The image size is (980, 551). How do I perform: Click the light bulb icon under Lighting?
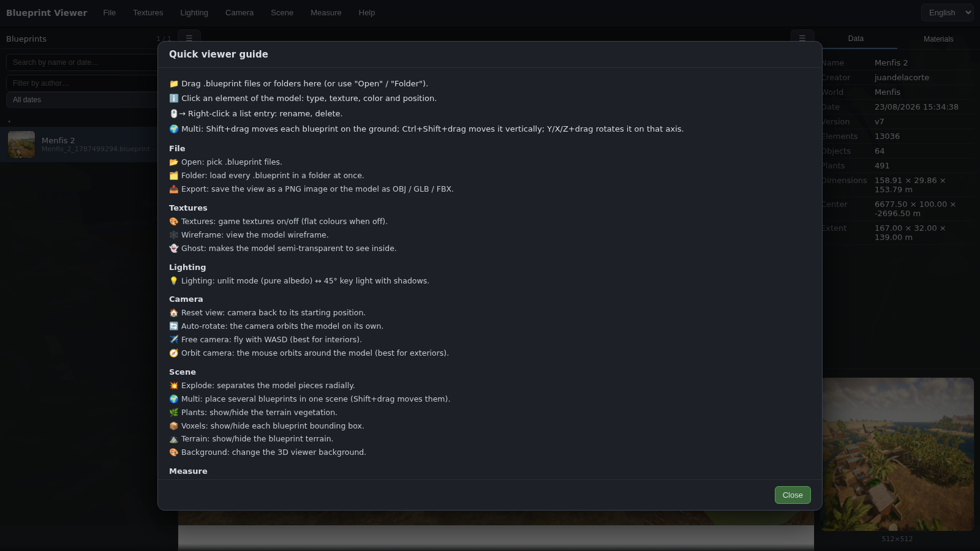point(174,281)
